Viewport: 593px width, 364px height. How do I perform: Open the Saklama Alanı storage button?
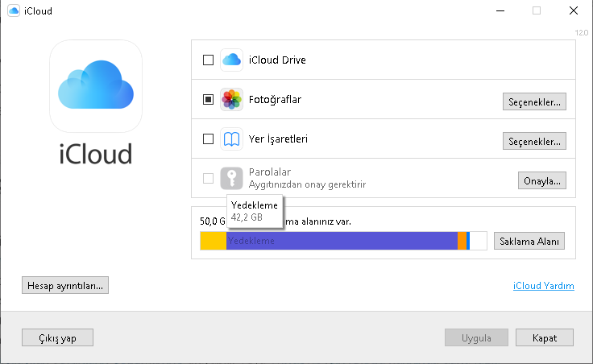[529, 241]
